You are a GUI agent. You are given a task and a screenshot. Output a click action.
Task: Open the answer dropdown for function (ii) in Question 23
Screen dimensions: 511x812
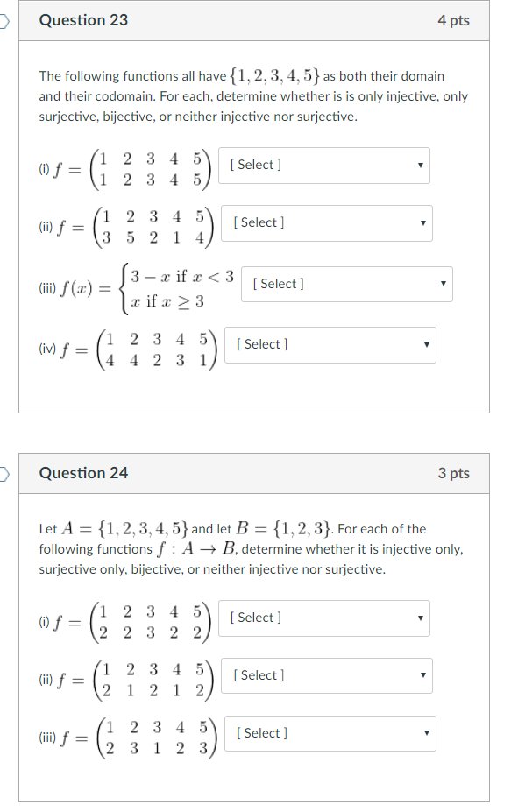coord(325,223)
